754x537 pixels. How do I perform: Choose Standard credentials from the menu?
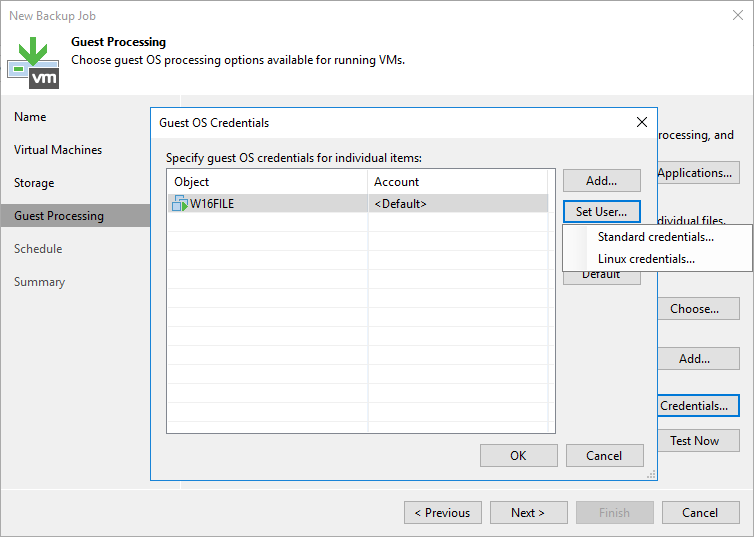655,237
